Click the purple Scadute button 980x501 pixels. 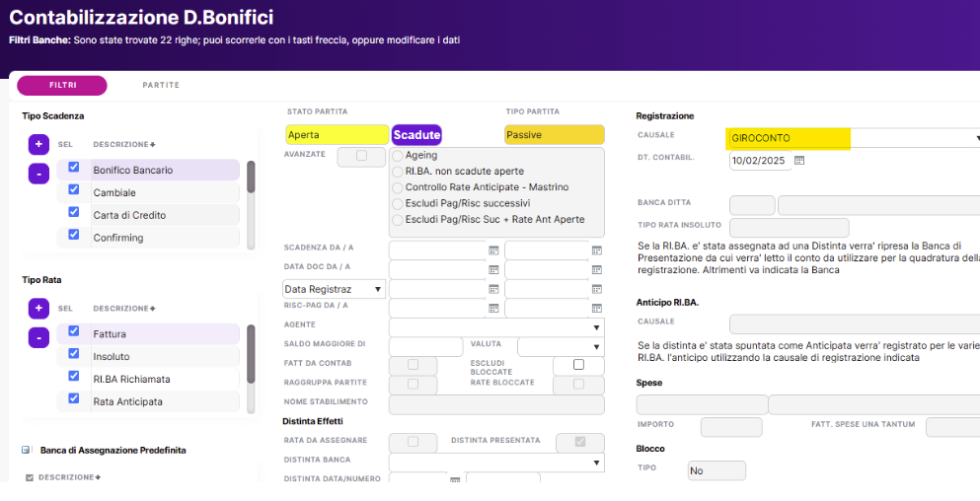coord(416,135)
